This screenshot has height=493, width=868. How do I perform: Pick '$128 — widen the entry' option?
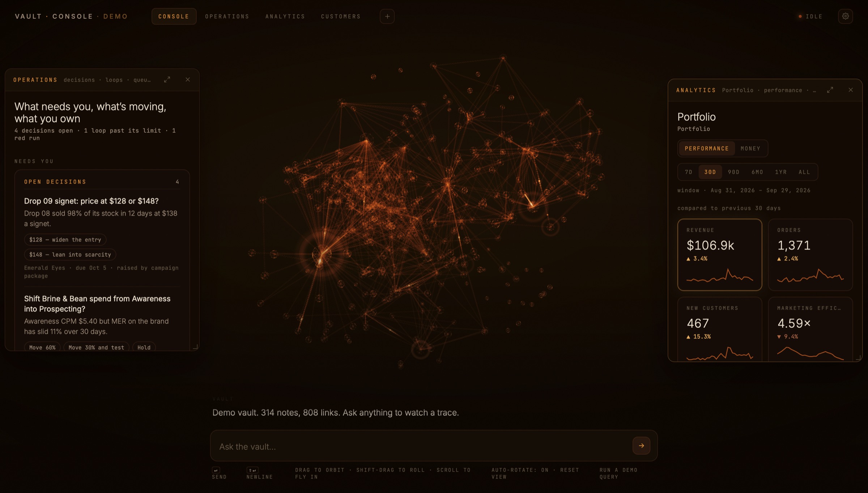(65, 239)
